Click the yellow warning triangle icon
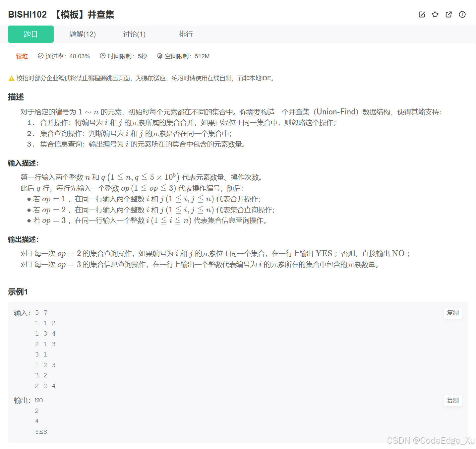This screenshot has height=449, width=476. [x=10, y=78]
